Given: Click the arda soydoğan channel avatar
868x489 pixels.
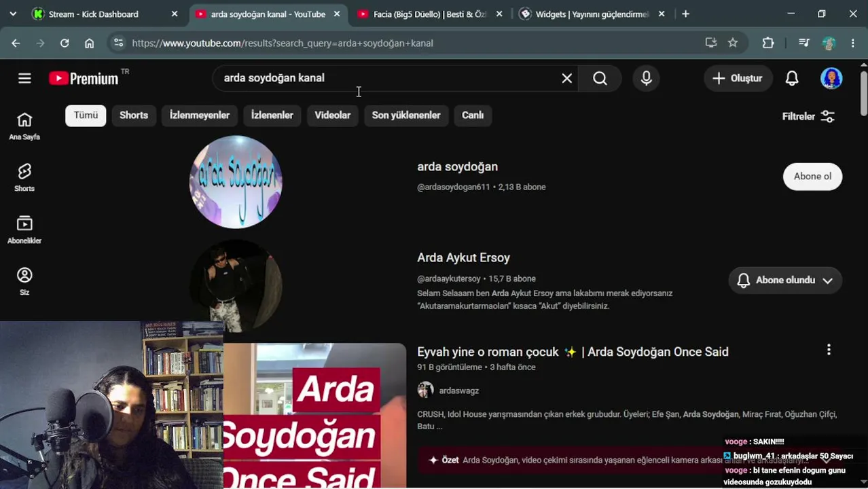Looking at the screenshot, I should 236,182.
